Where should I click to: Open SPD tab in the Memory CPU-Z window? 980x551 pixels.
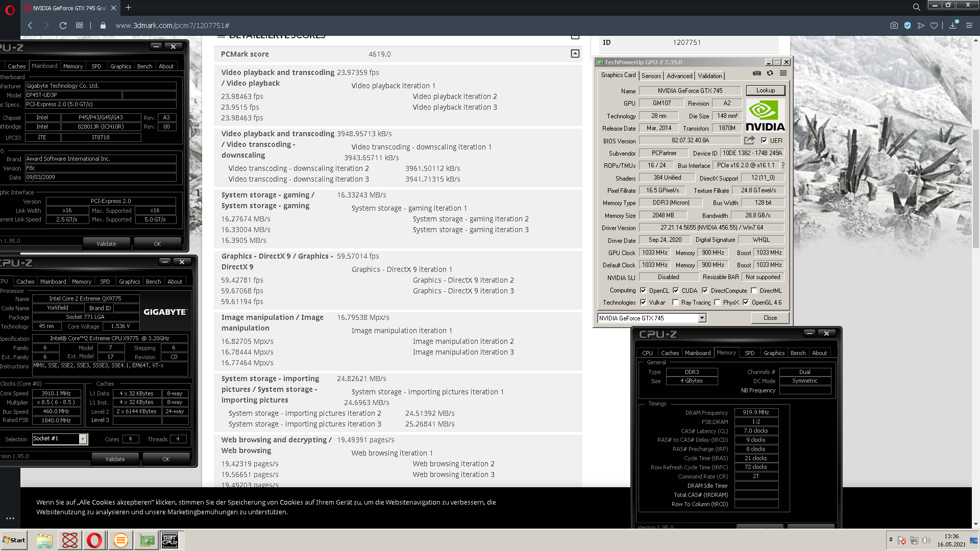749,353
